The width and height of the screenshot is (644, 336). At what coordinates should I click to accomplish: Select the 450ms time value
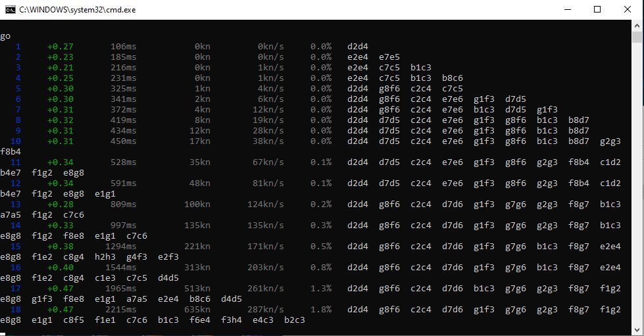point(123,141)
